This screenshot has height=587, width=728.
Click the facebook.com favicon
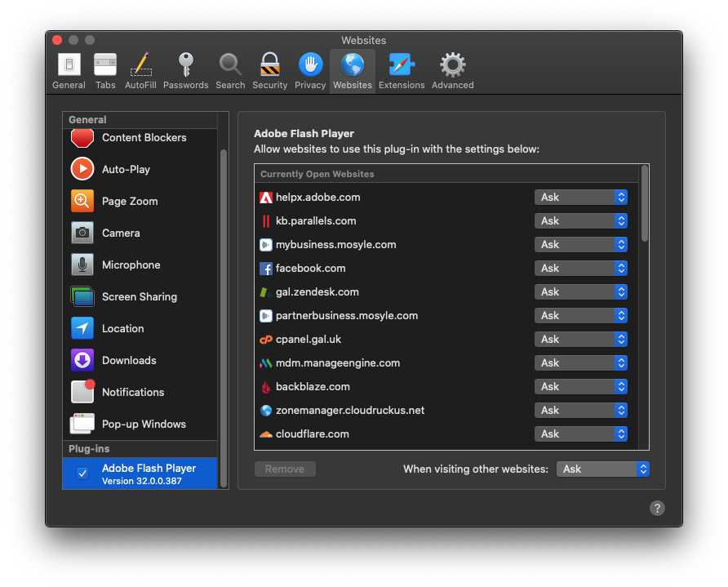click(266, 269)
